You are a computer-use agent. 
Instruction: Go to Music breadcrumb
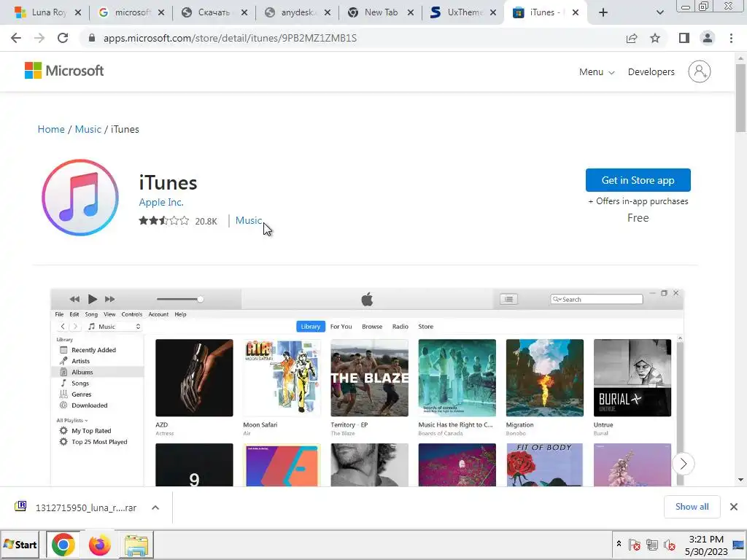(x=88, y=130)
